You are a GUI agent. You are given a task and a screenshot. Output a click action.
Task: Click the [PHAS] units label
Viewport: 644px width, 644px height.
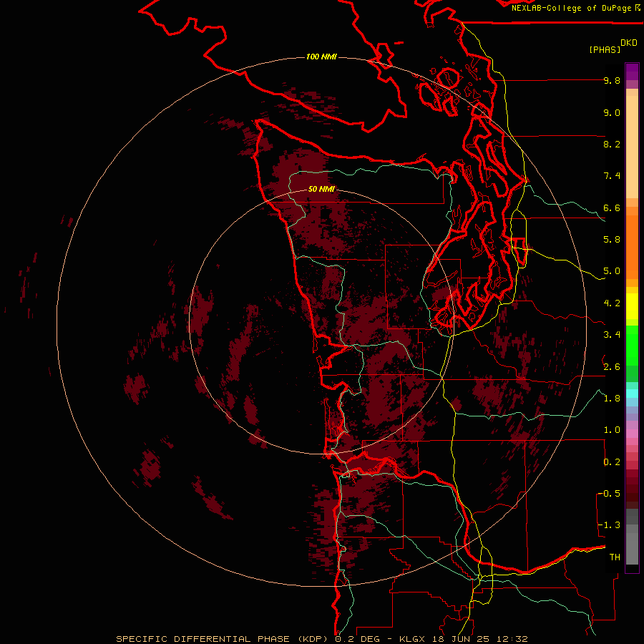pos(605,49)
